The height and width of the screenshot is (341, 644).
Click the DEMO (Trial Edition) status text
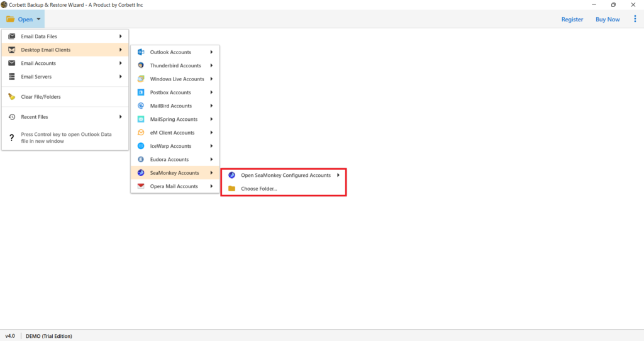pos(49,336)
